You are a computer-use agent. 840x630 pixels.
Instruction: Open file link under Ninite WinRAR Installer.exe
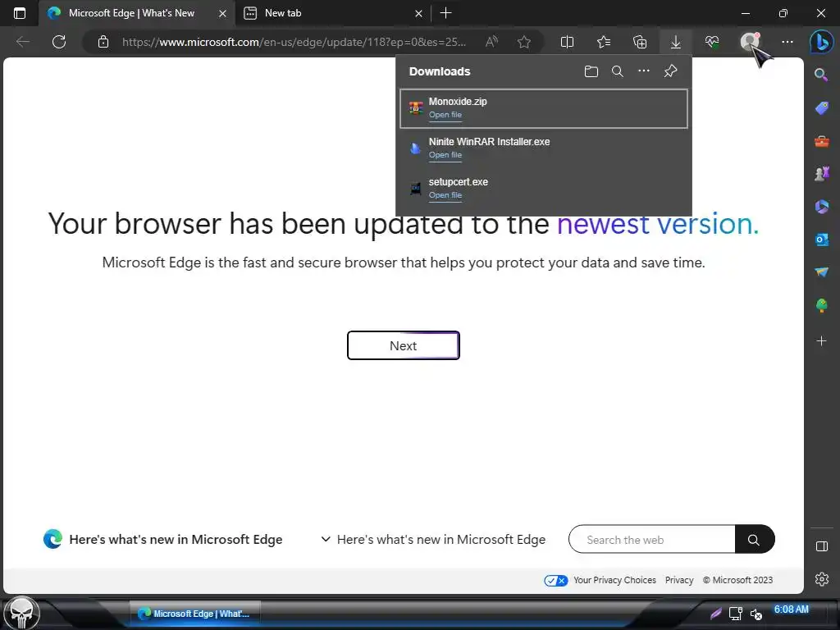pos(445,155)
